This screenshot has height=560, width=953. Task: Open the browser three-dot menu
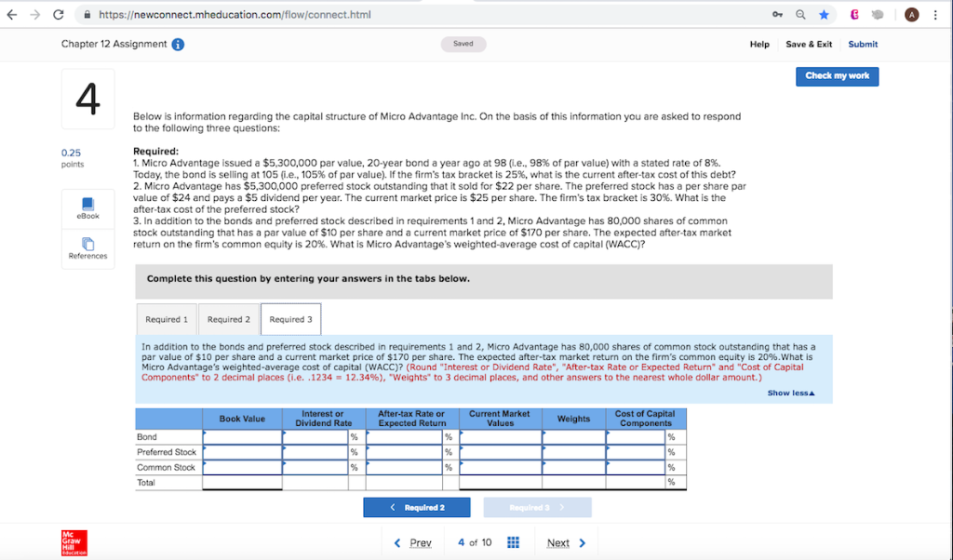coord(934,14)
